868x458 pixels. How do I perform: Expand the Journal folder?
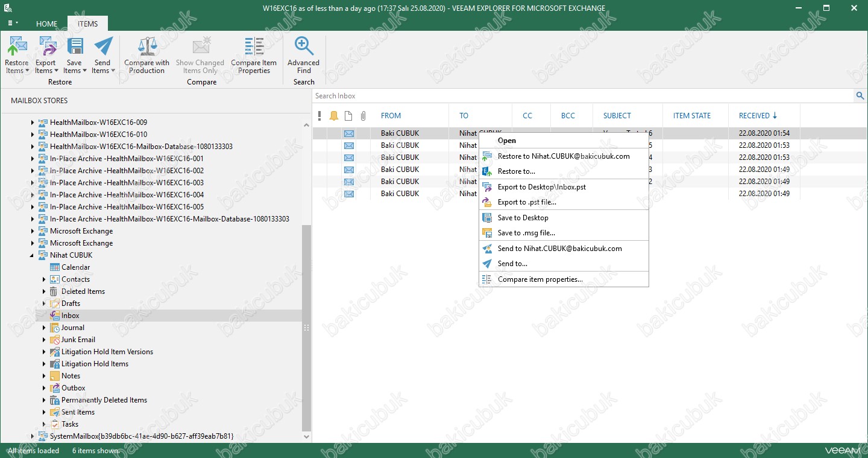[44, 328]
